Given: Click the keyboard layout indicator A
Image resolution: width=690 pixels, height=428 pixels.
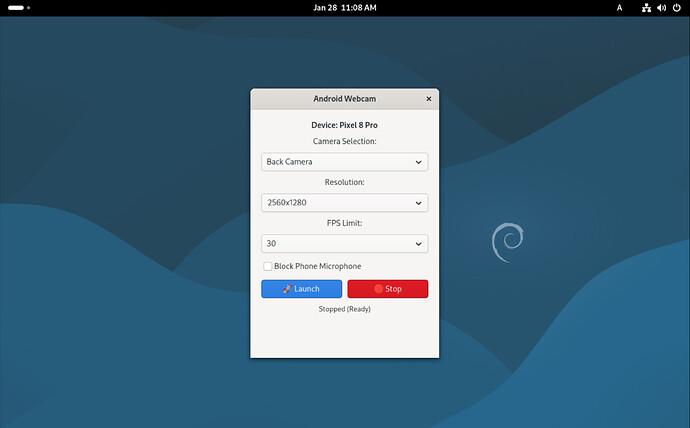Looking at the screenshot, I should point(619,7).
